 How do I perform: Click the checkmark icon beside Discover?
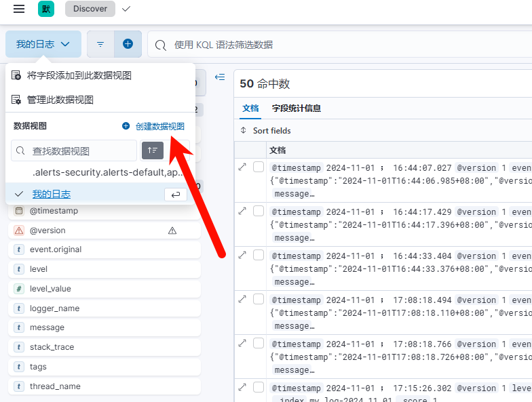(126, 9)
